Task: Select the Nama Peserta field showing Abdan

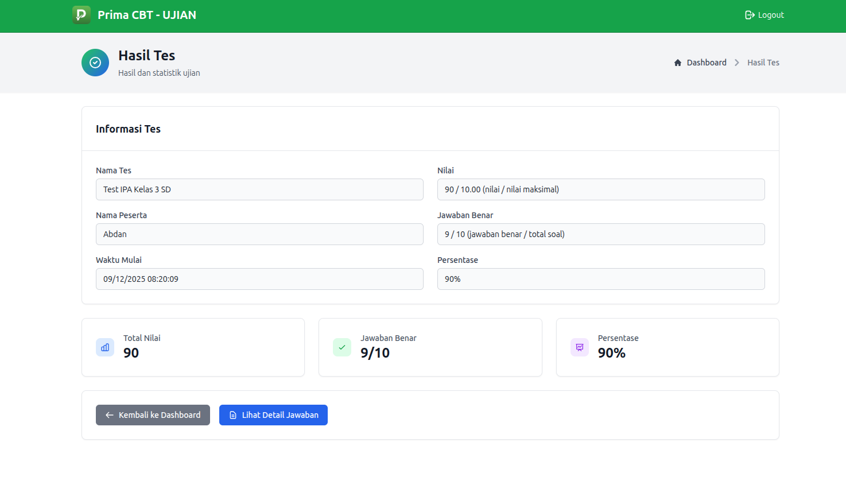Action: pyautogui.click(x=259, y=234)
